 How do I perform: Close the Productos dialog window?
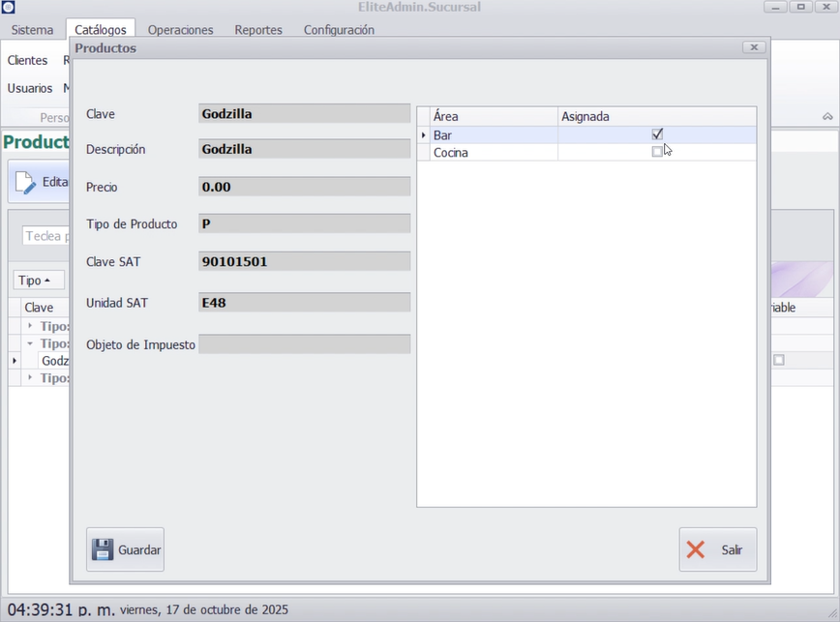pos(753,47)
